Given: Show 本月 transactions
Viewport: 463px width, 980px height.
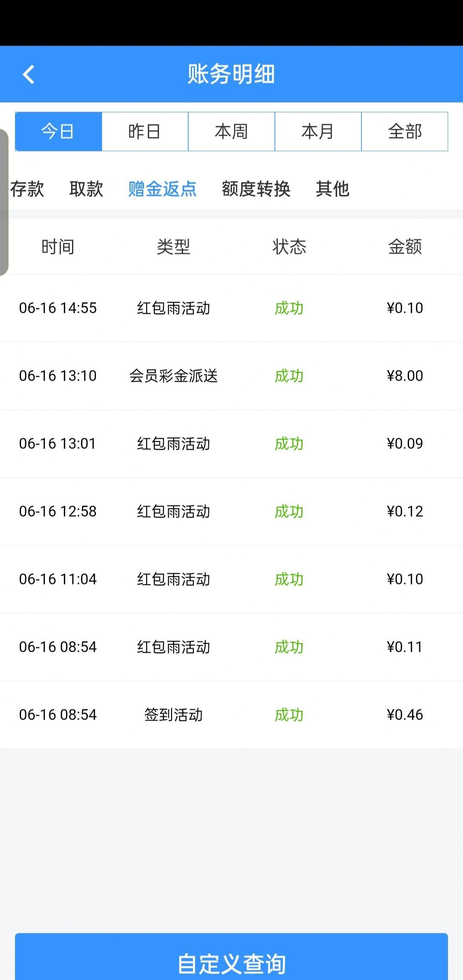Looking at the screenshot, I should click(318, 131).
